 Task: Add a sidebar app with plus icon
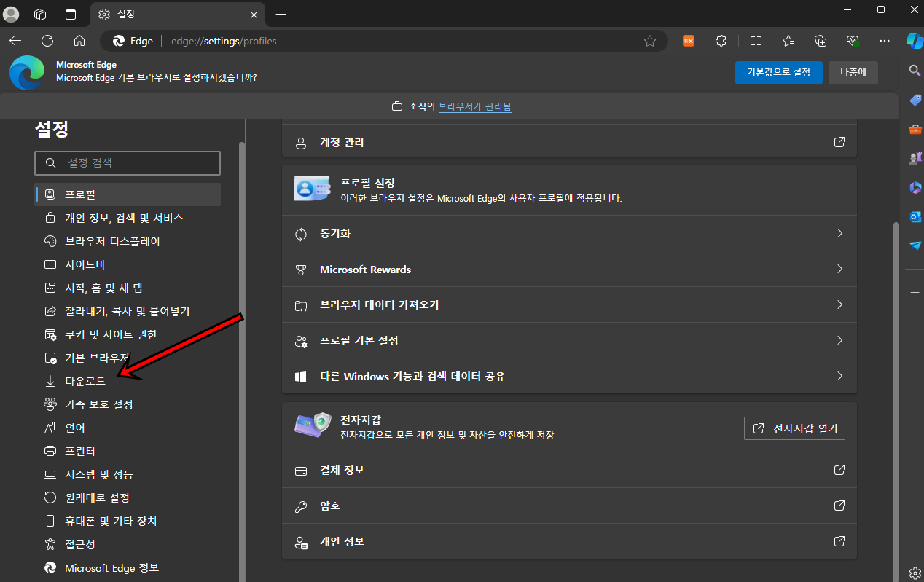pos(915,292)
